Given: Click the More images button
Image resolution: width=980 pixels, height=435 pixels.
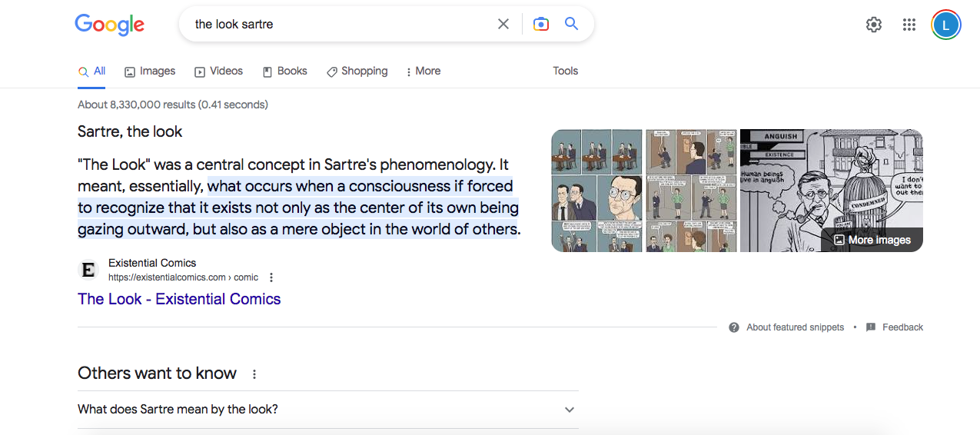Looking at the screenshot, I should click(872, 240).
